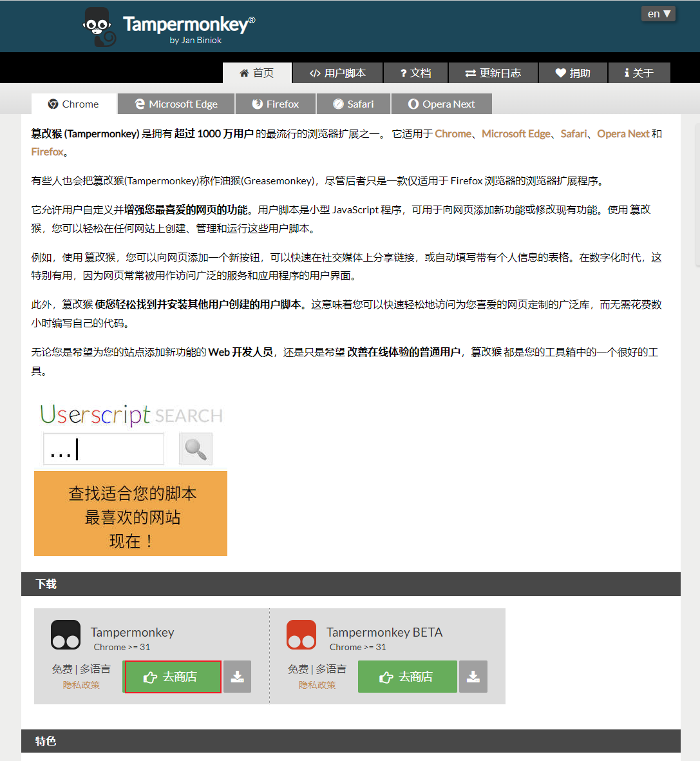Click download icon for Tampermonkey BETA
This screenshot has width=700, height=761.
coord(473,677)
